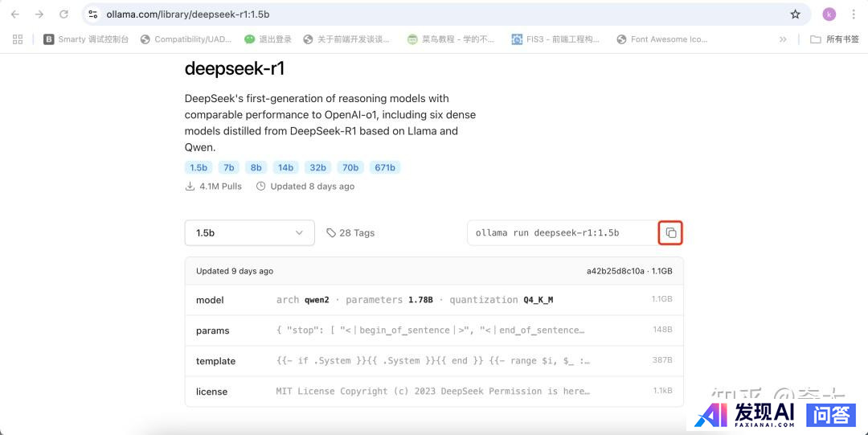The image size is (868, 435).
Task: Select the 671b model size tag
Action: [385, 167]
